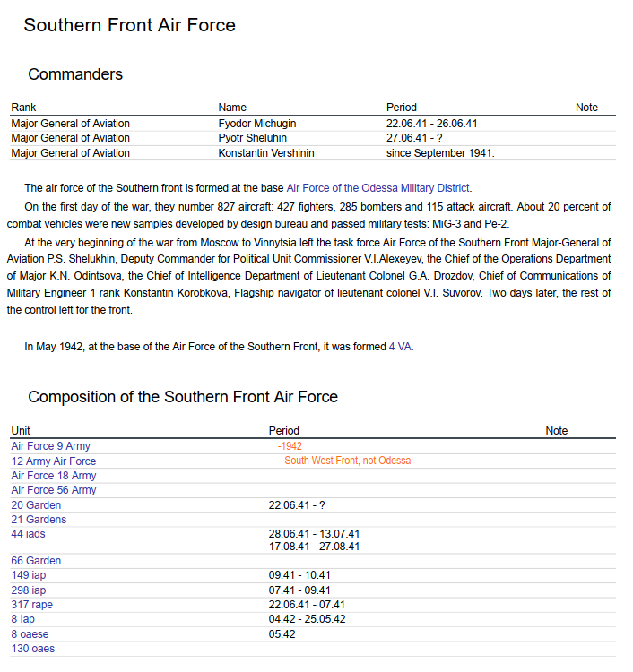Image resolution: width=633 pixels, height=672 pixels.
Task: Follow the 66 Garden link
Action: click(36, 561)
